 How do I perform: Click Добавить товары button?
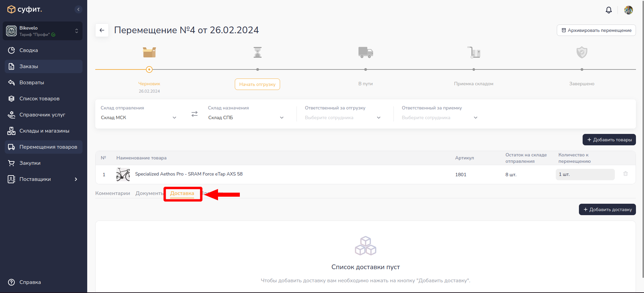point(609,140)
